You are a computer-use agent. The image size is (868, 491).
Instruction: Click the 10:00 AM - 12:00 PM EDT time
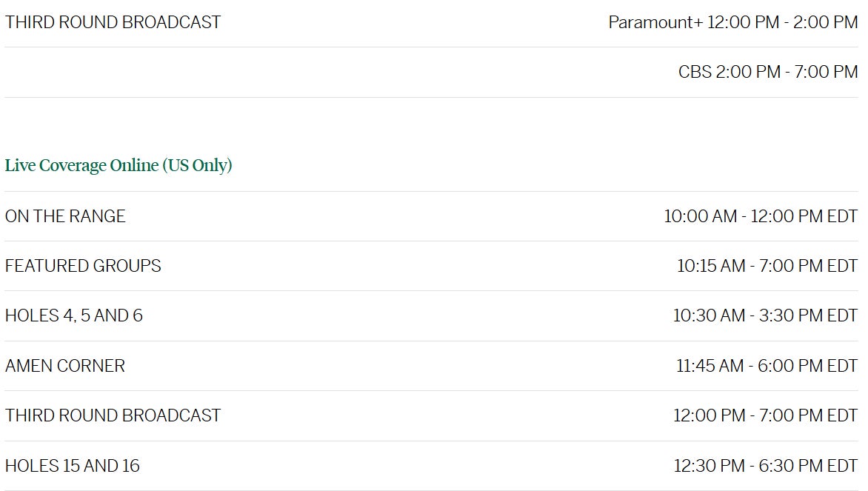click(761, 216)
